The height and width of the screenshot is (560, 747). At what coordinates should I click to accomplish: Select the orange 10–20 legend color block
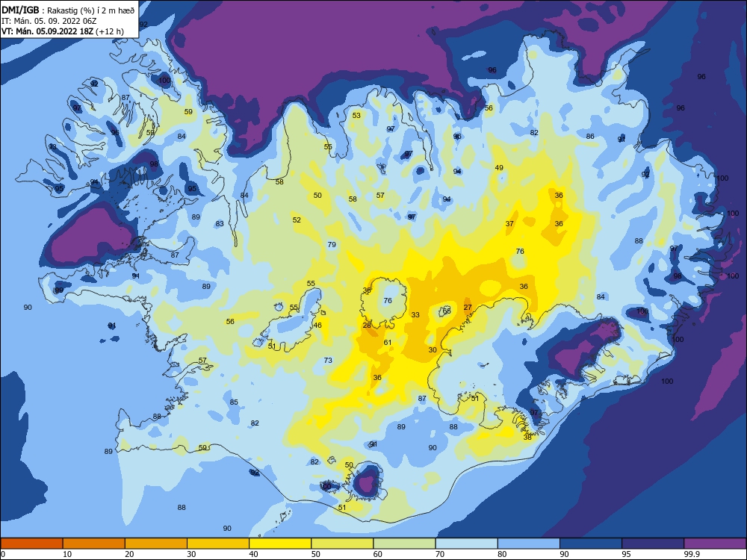coord(94,544)
